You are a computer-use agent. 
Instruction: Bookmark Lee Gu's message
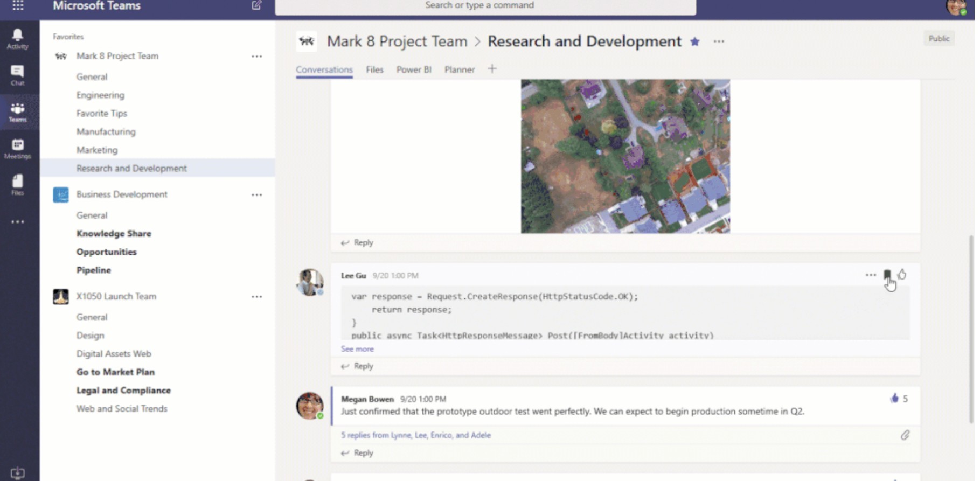tap(887, 275)
